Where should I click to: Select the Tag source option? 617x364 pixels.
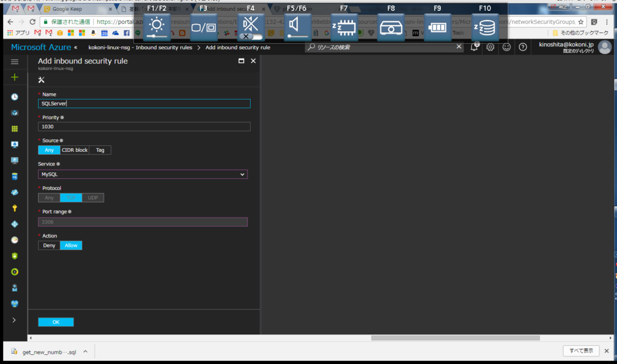tap(100, 150)
